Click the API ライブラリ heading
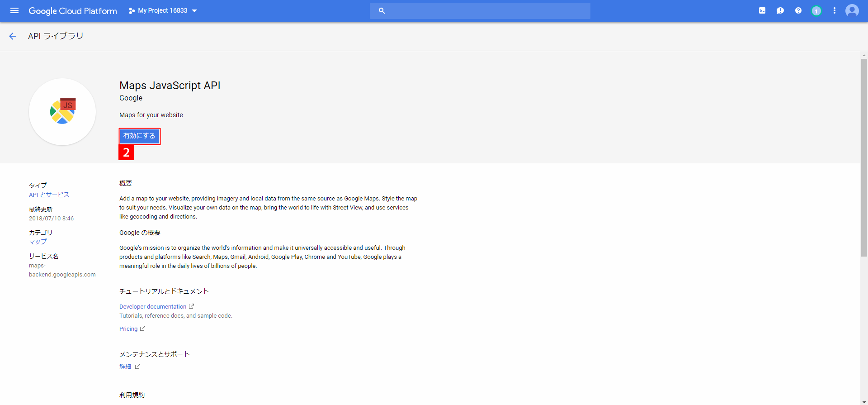 tap(56, 36)
